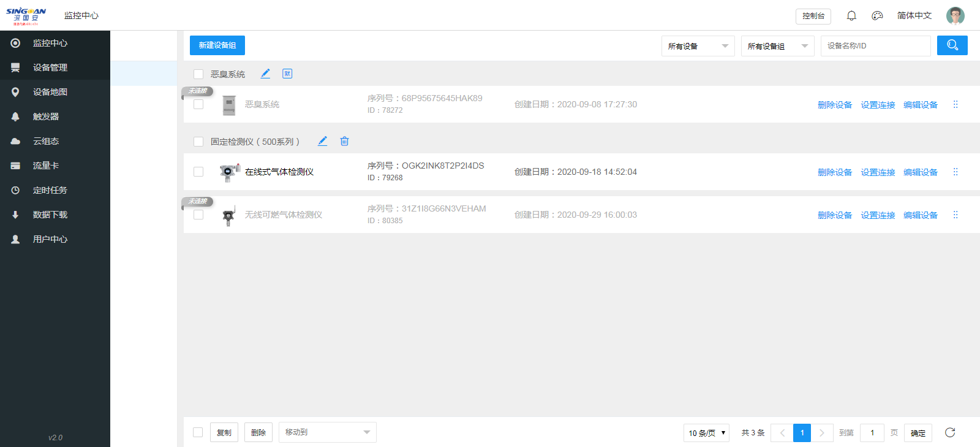
Task: Select the 固定检测仪 (500系列) group checkbox
Action: (x=198, y=142)
